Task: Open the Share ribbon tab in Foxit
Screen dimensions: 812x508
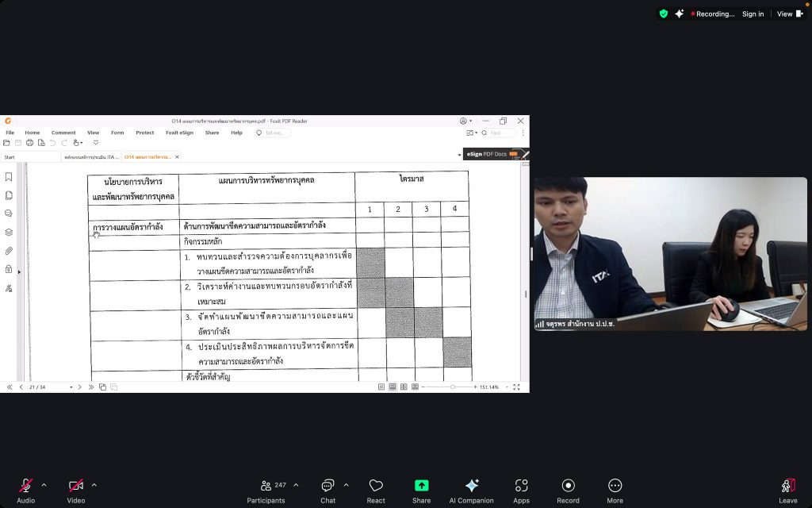Action: [x=212, y=133]
